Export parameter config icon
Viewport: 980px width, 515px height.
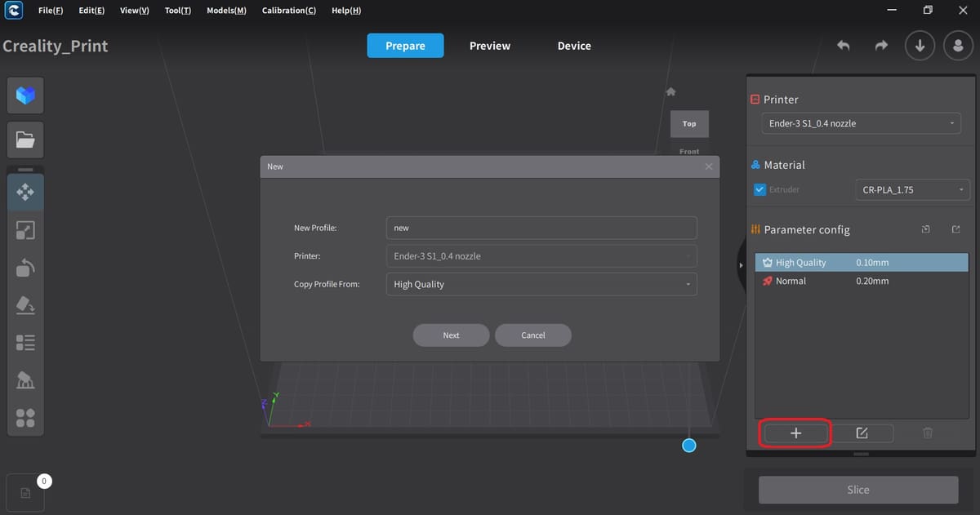pos(955,229)
